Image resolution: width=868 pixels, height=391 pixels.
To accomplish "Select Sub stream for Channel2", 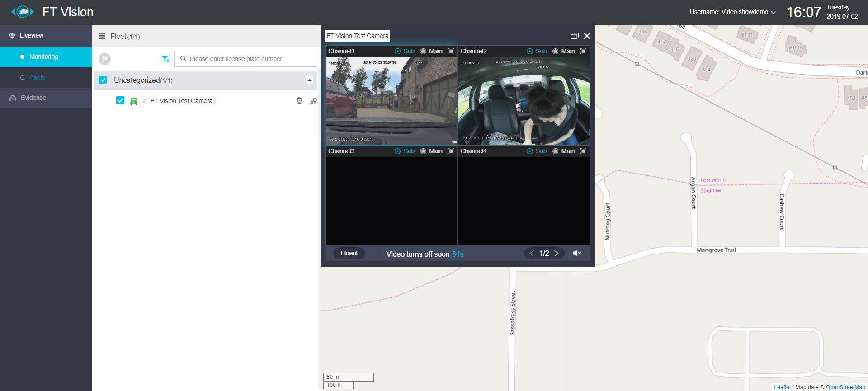I will (537, 51).
